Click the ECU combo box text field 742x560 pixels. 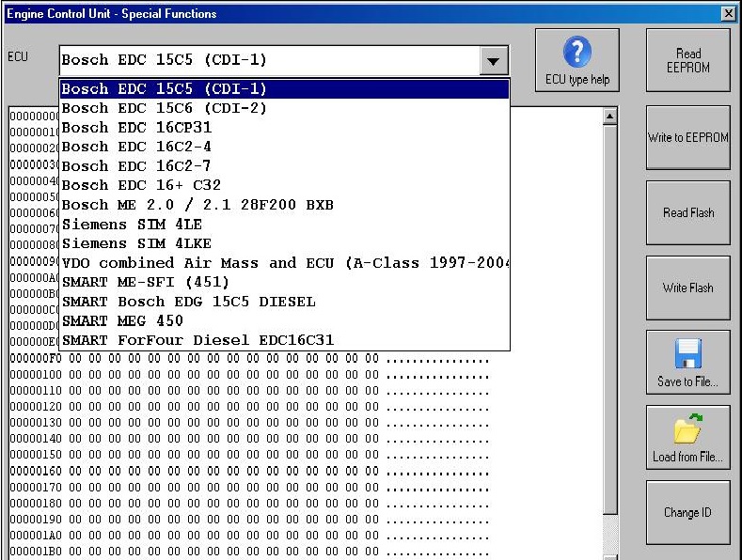pos(269,60)
